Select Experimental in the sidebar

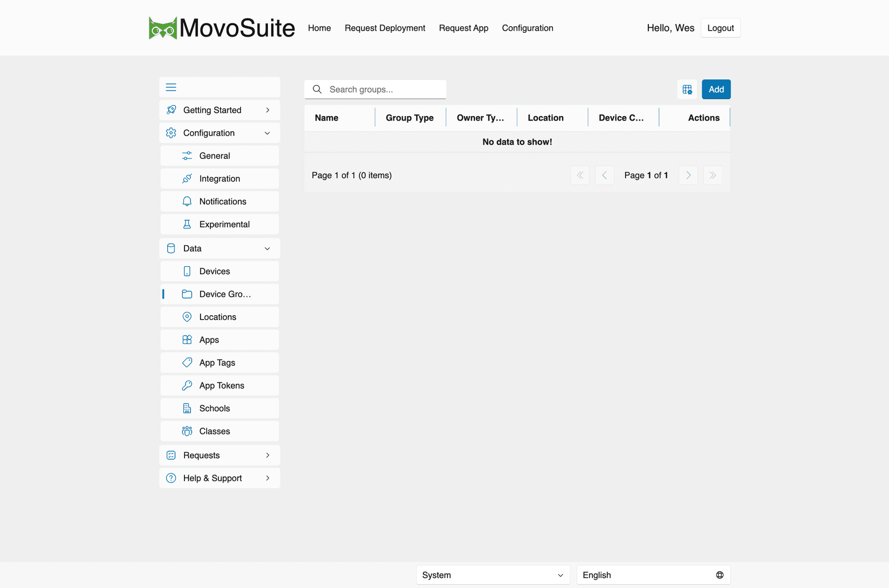(x=220, y=224)
